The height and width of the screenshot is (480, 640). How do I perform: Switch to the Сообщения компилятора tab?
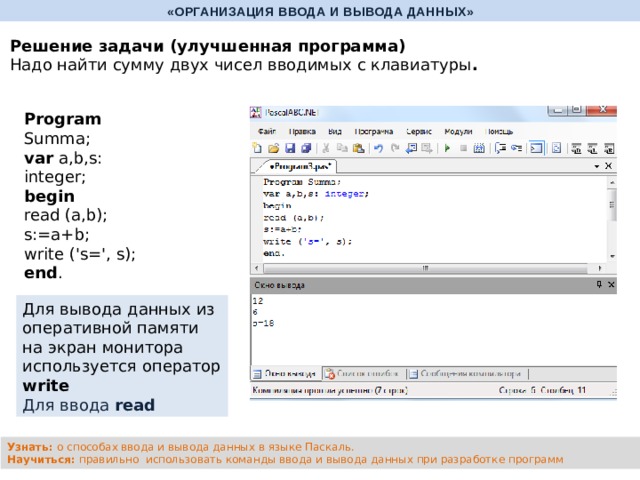click(466, 373)
